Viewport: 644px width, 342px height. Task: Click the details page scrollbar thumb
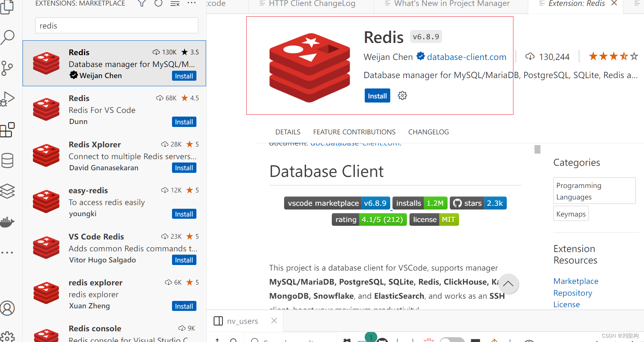coord(537,149)
